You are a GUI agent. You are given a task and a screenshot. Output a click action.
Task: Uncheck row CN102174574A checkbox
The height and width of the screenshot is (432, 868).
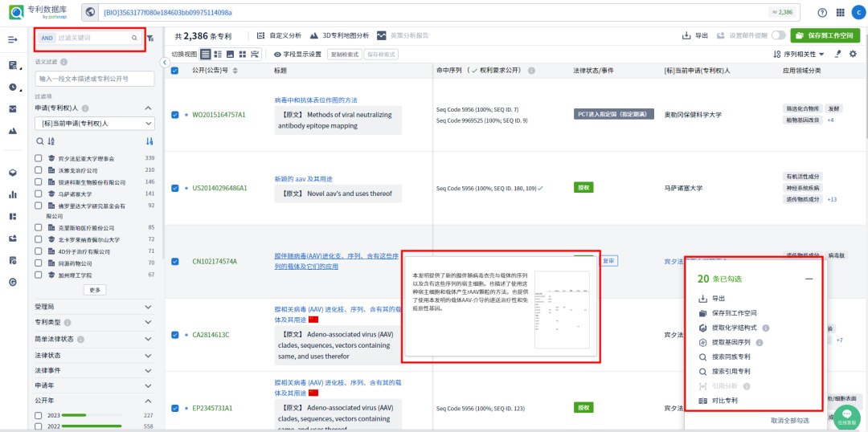click(x=175, y=261)
